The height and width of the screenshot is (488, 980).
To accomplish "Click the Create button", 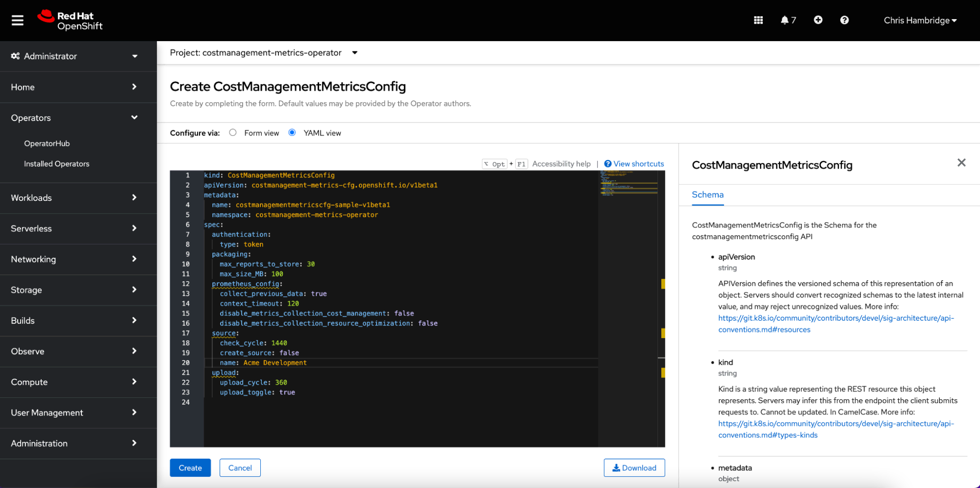I will click(x=190, y=467).
